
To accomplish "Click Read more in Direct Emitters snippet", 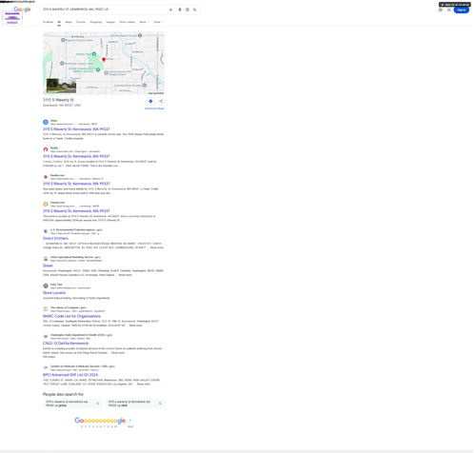I will point(157,247).
